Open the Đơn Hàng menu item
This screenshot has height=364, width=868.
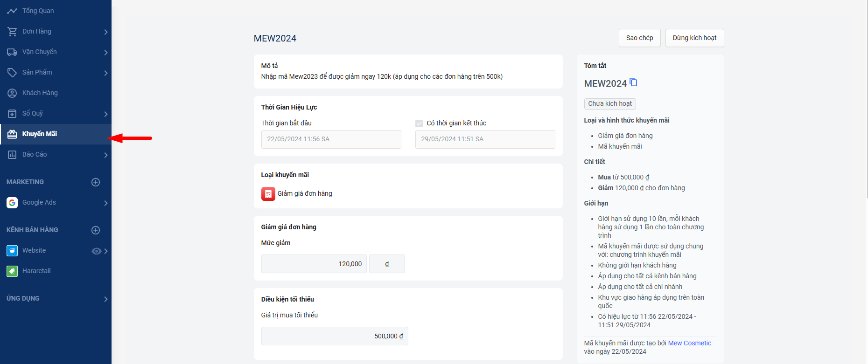point(56,31)
